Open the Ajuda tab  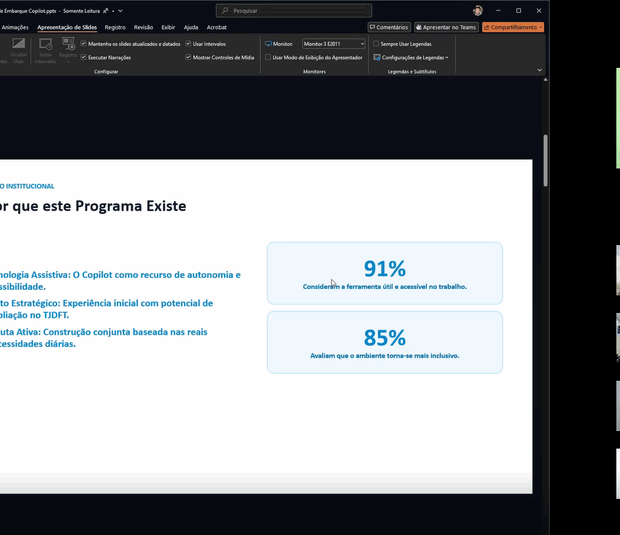tap(191, 27)
